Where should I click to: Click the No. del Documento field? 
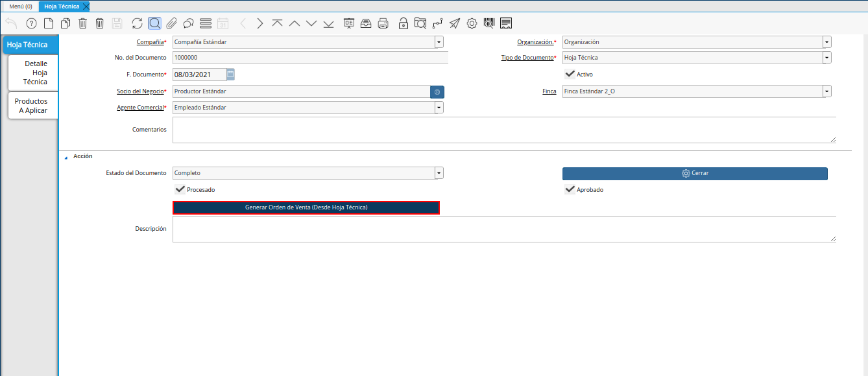point(310,58)
